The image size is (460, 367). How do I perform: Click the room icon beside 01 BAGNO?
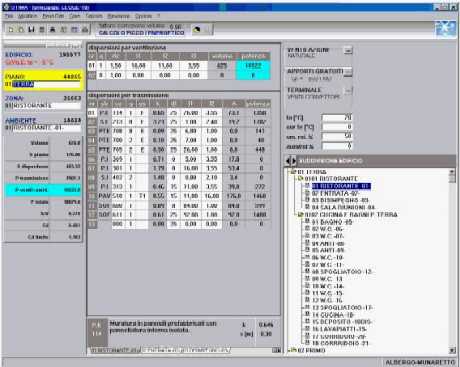[x=307, y=222]
